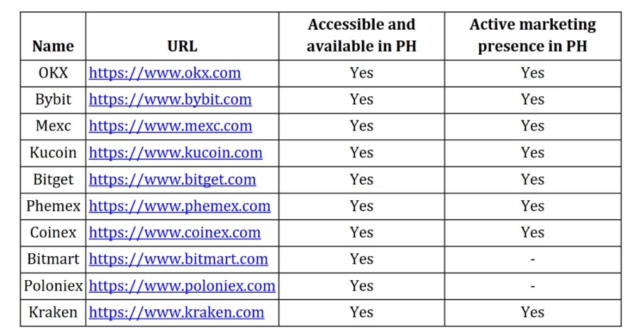Select the Poloniex name cell

pyautogui.click(x=53, y=286)
